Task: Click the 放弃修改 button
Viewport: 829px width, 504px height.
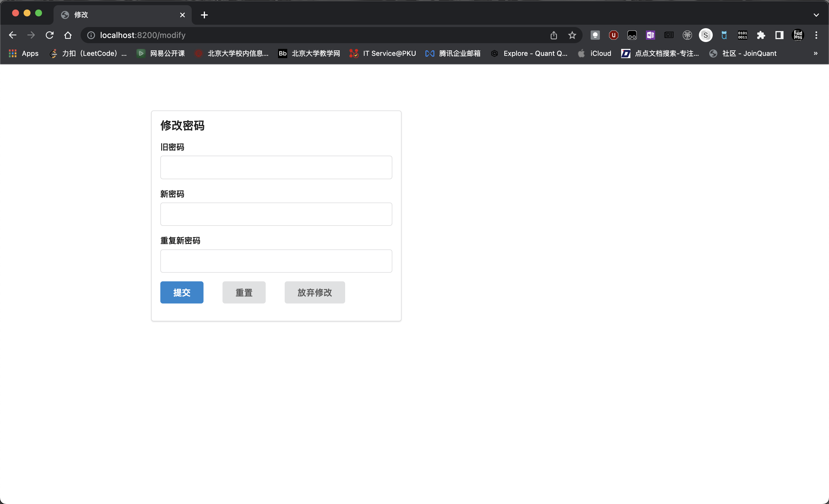Action: [x=314, y=292]
